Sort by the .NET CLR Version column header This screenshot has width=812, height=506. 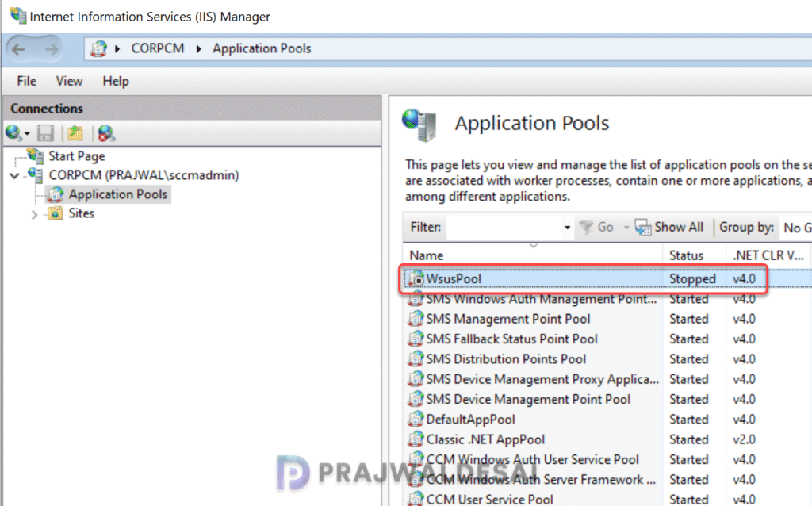[x=768, y=255]
